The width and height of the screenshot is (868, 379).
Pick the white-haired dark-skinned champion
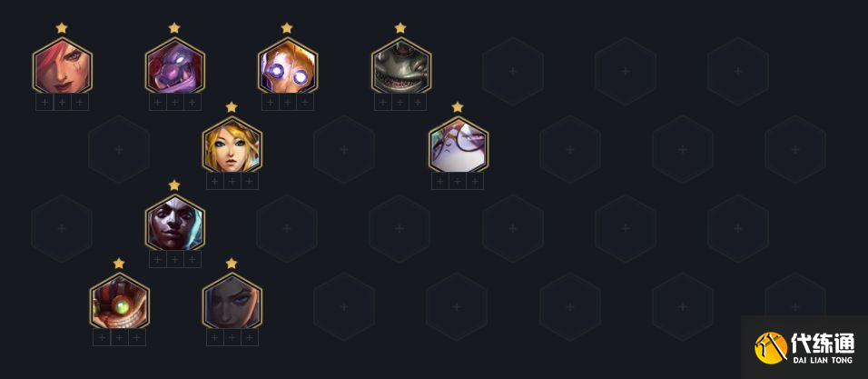pyautogui.click(x=175, y=222)
